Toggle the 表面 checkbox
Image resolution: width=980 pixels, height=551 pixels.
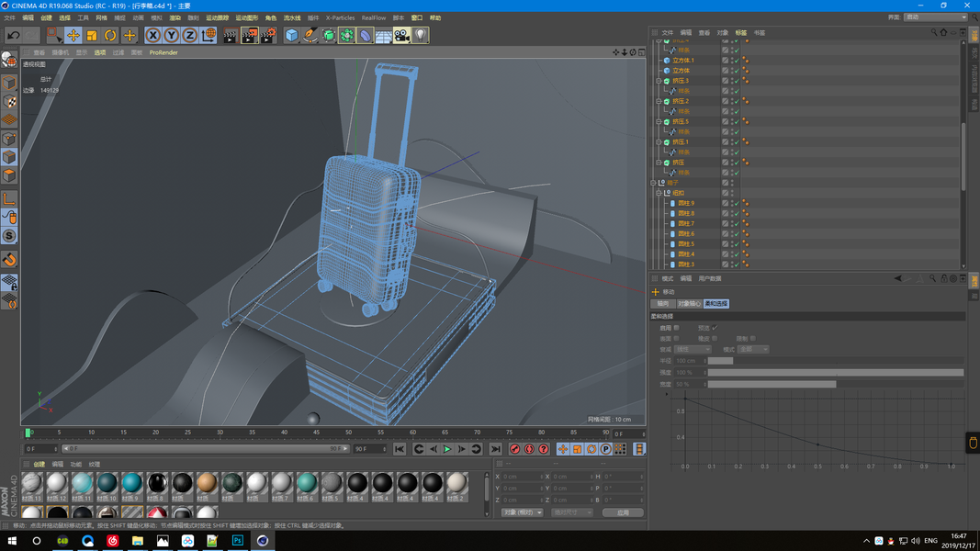(x=676, y=339)
